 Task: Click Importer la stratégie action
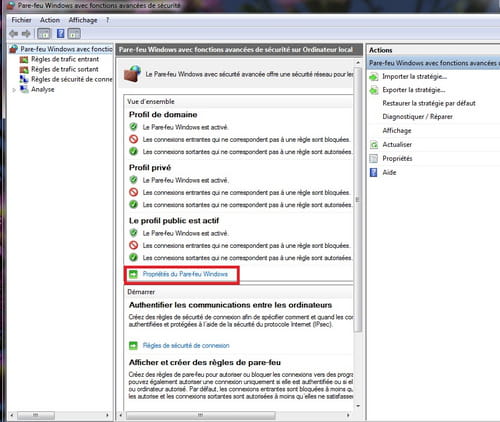[414, 77]
